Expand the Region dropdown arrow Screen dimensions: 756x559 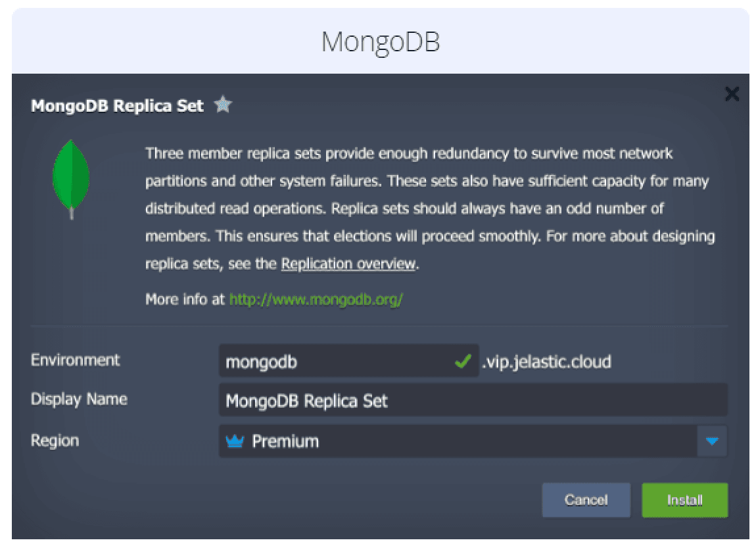tap(712, 441)
